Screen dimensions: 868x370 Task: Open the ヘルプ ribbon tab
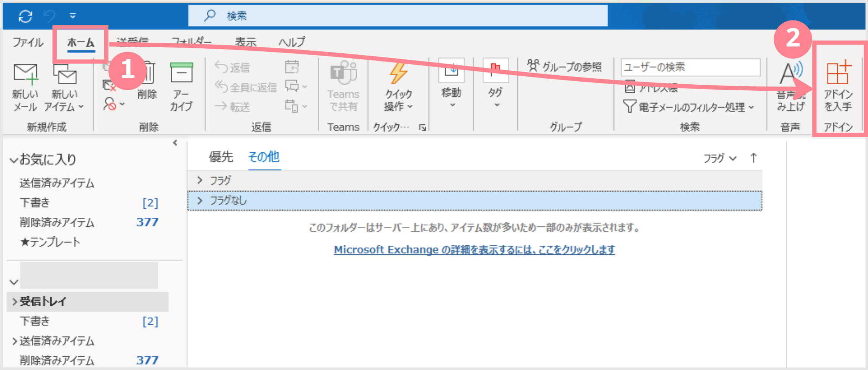[292, 42]
